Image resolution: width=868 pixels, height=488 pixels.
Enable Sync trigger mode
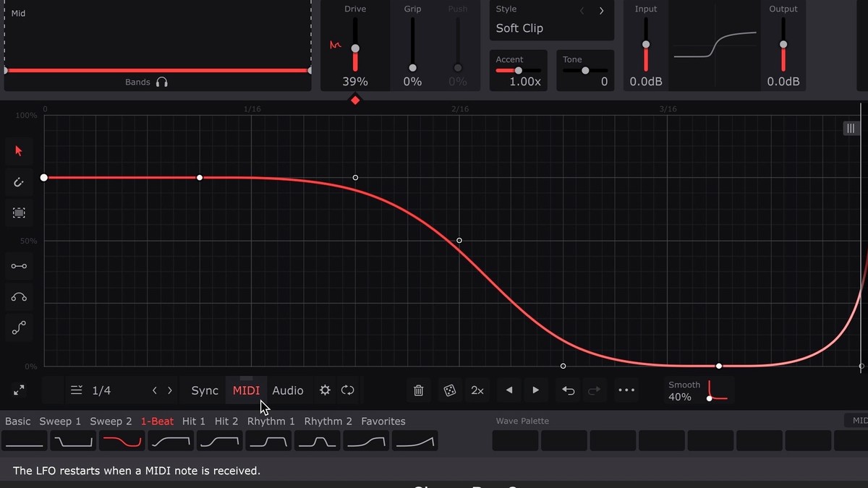tap(205, 390)
